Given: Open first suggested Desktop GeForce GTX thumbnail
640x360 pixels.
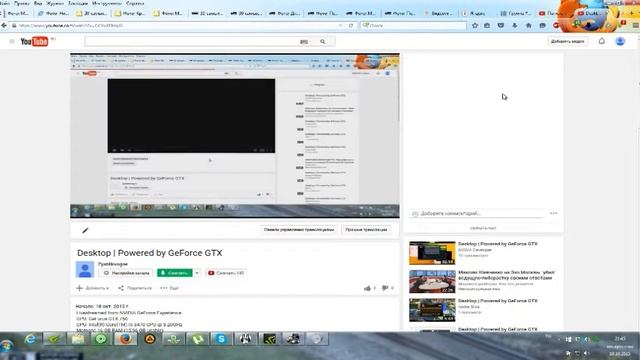Looking at the screenshot, I should (432, 253).
